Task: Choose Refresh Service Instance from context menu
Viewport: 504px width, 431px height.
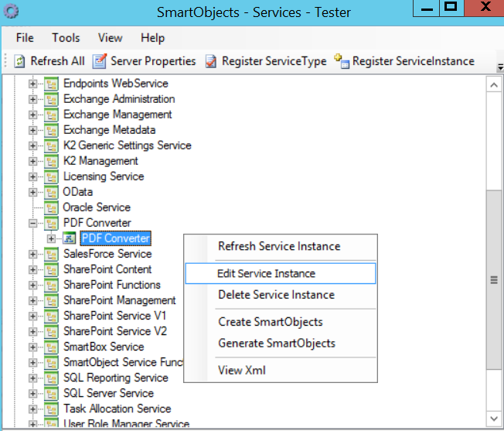Action: click(x=281, y=246)
